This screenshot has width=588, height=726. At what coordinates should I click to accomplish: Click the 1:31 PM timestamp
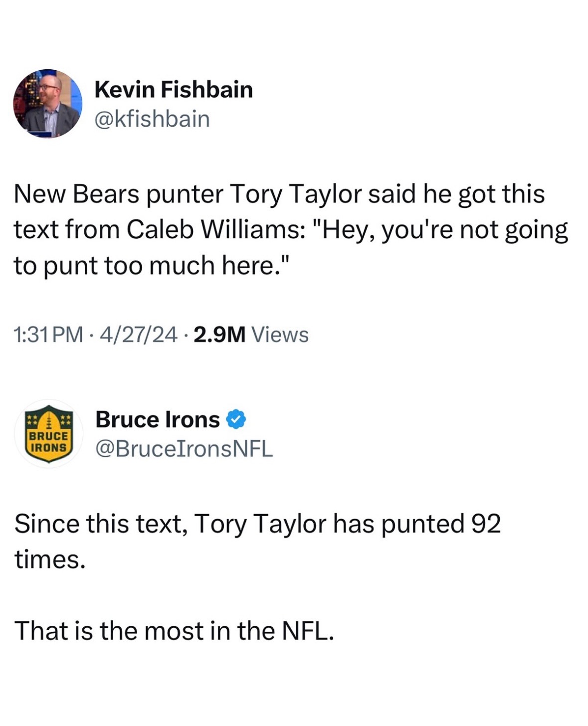pos(48,335)
